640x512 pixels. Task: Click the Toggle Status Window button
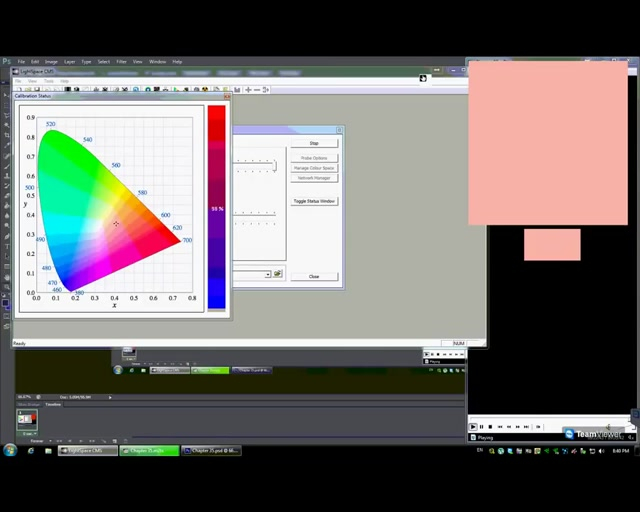[x=314, y=201]
